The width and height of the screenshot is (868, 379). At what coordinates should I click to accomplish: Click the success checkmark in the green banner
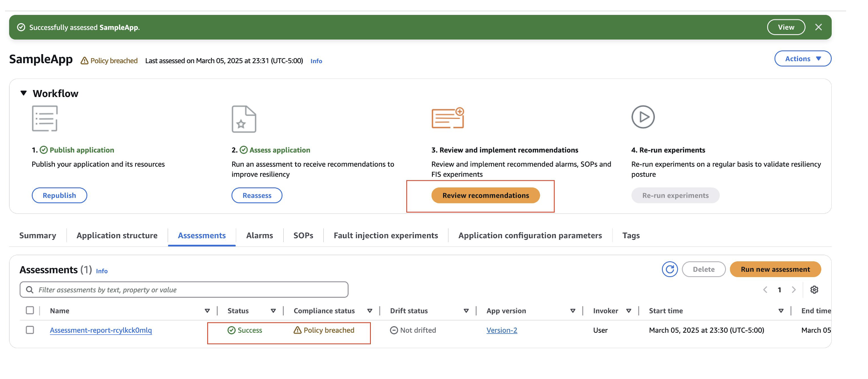click(x=21, y=27)
